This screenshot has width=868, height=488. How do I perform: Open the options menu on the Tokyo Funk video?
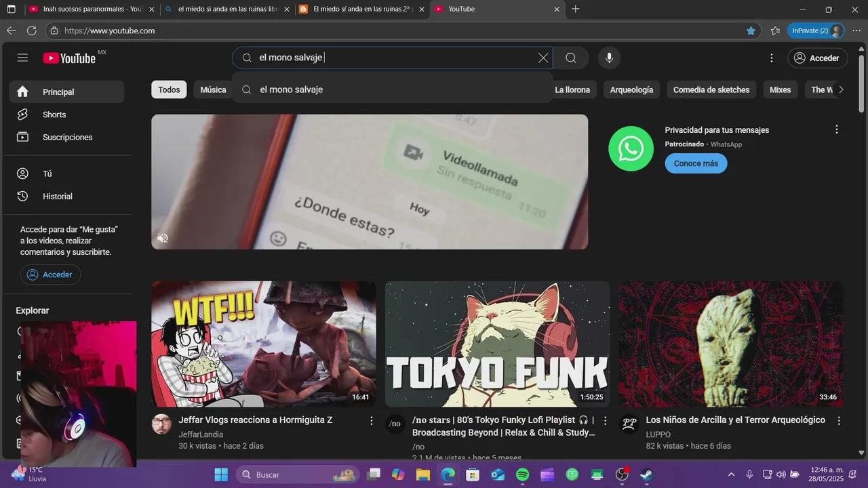605,420
